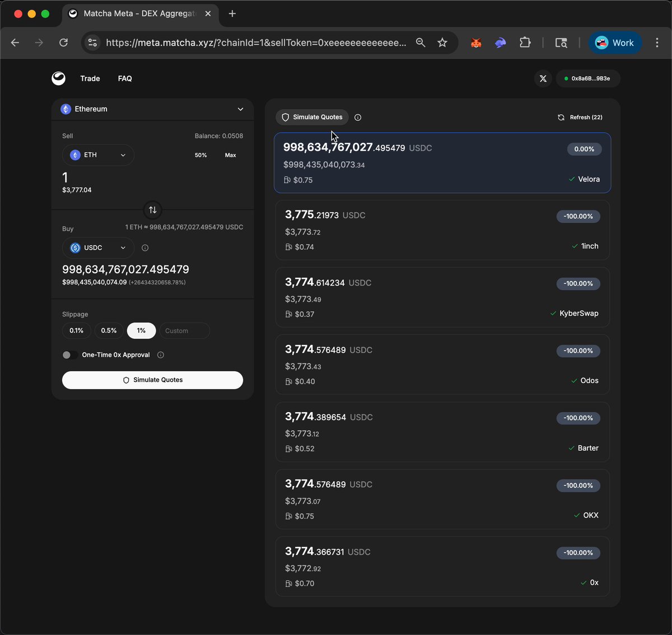Click the info icon next to USDC selector
Viewport: 672px width, 635px height.
145,248
